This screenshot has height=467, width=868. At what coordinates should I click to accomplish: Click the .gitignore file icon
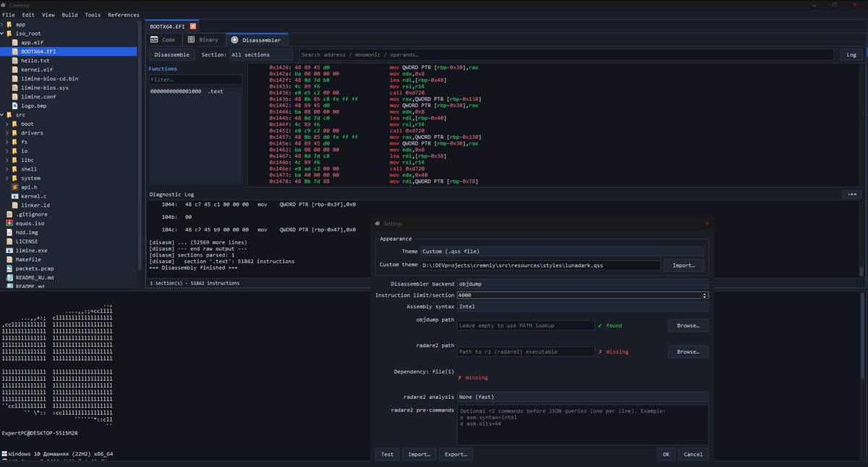[9, 214]
